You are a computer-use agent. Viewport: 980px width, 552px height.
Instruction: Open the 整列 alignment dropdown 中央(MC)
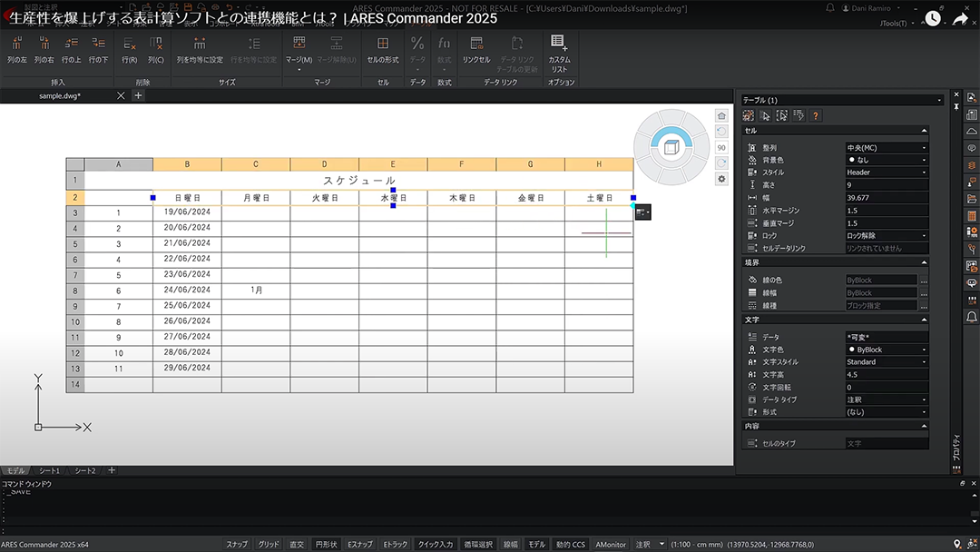[887, 148]
